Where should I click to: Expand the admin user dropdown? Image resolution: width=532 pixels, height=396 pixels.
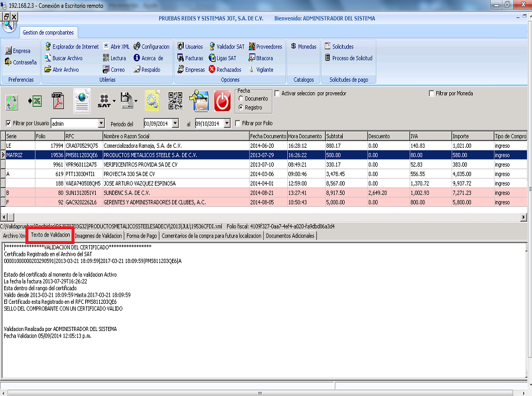tap(101, 124)
